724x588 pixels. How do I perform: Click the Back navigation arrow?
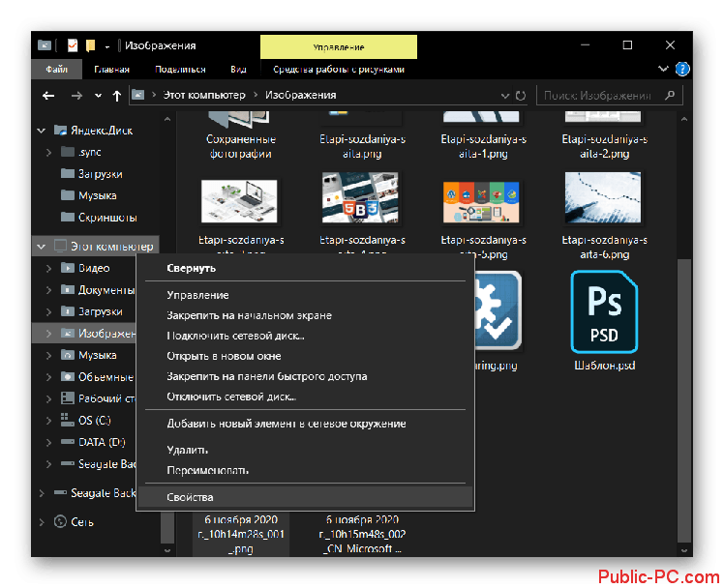pos(48,96)
